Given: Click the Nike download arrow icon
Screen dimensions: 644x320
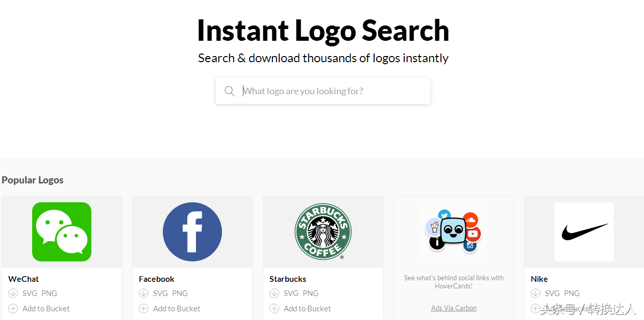Looking at the screenshot, I should 536,293.
